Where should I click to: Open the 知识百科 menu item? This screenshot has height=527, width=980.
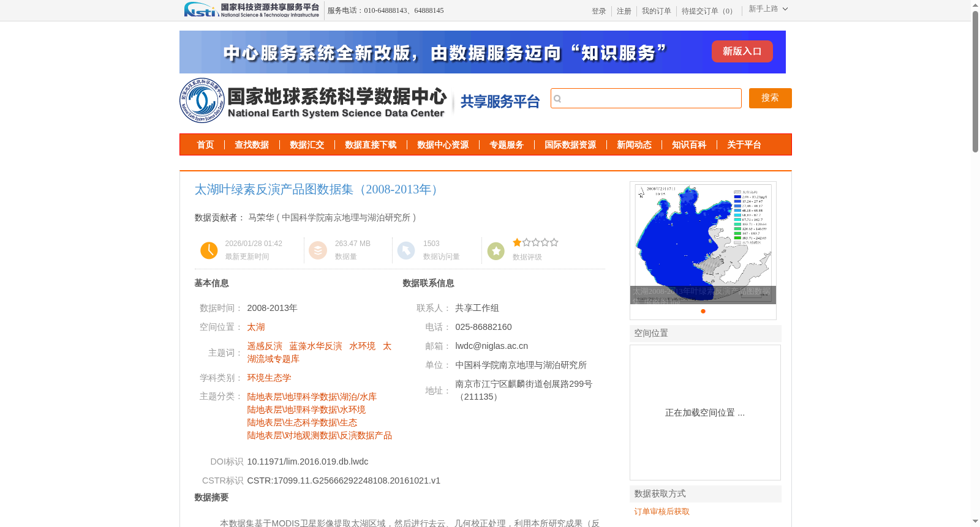689,145
